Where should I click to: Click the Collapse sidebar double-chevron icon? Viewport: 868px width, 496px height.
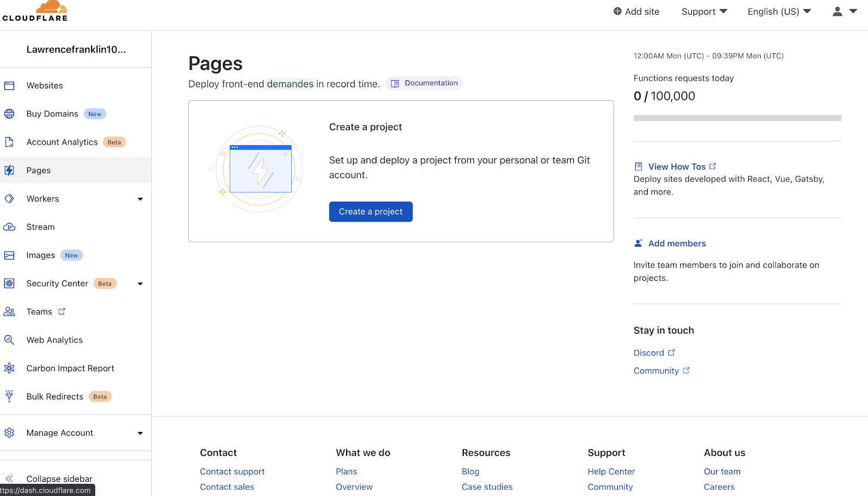point(9,479)
